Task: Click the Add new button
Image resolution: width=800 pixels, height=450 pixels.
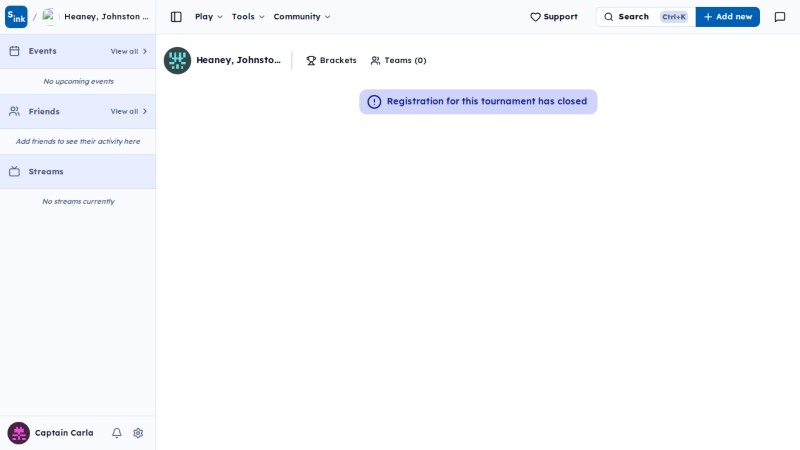Action: pos(728,17)
